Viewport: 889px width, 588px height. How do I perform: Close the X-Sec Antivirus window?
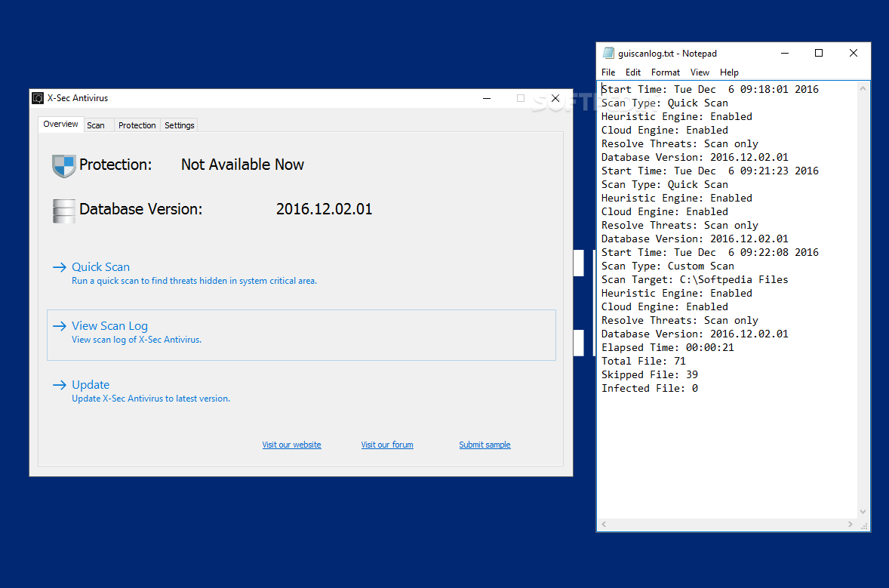pyautogui.click(x=555, y=98)
